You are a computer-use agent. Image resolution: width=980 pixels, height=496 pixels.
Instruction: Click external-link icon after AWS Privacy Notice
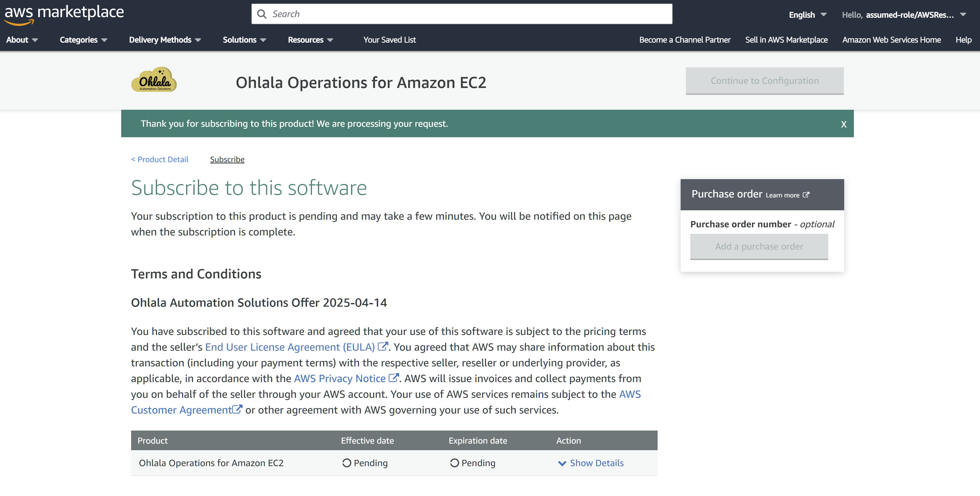[x=393, y=378]
